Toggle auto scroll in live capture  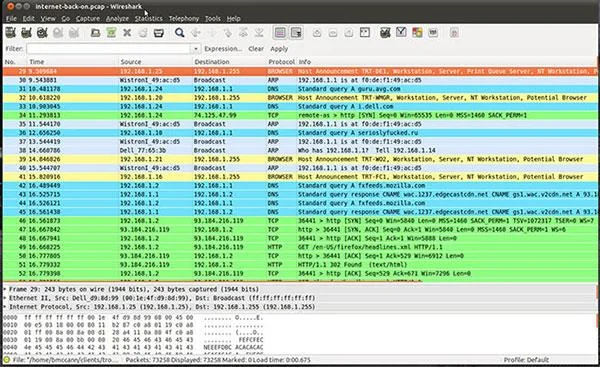[x=296, y=33]
